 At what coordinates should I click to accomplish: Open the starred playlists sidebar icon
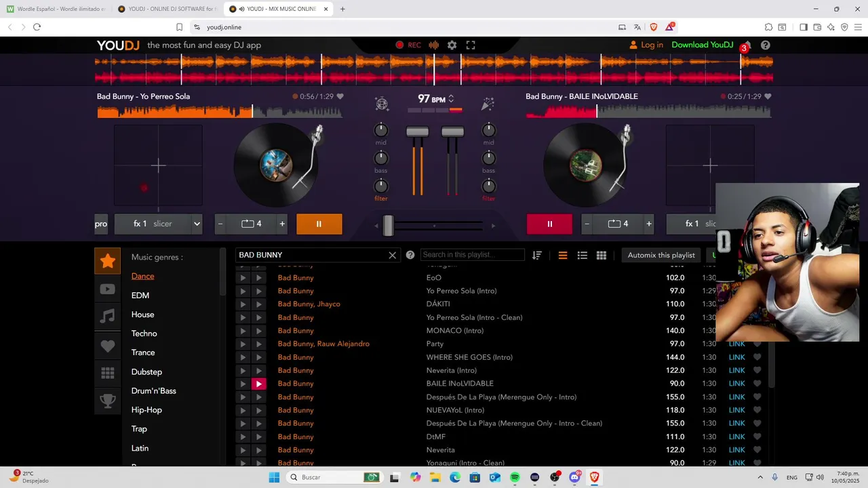pyautogui.click(x=107, y=261)
